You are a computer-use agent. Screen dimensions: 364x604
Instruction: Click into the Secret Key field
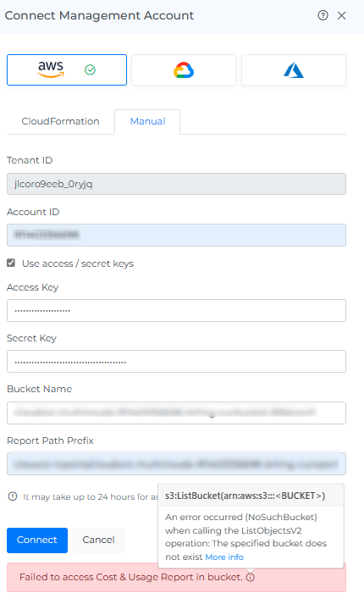(176, 362)
